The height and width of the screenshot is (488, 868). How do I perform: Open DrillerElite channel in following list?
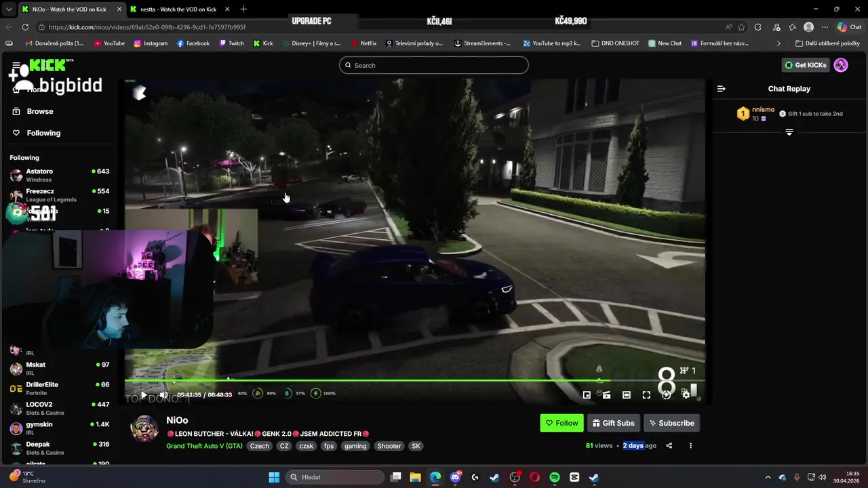60,388
